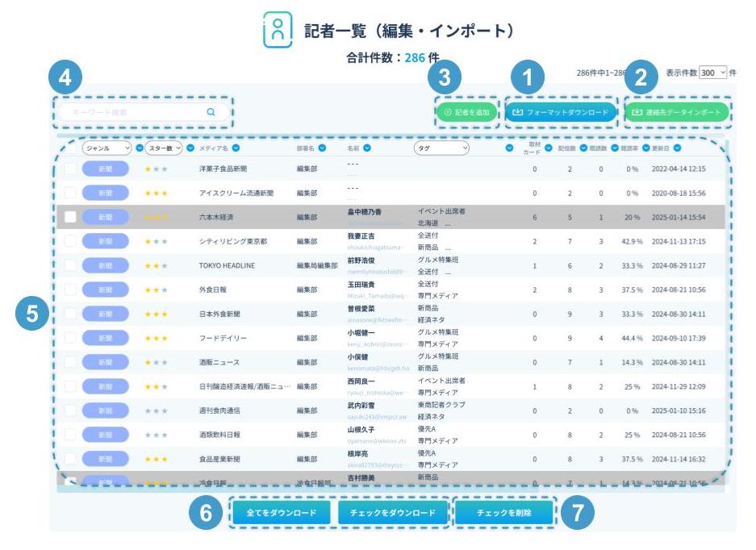
Task: Click the star rating for 洋菓子食品新聞
Action: pyautogui.click(x=156, y=169)
